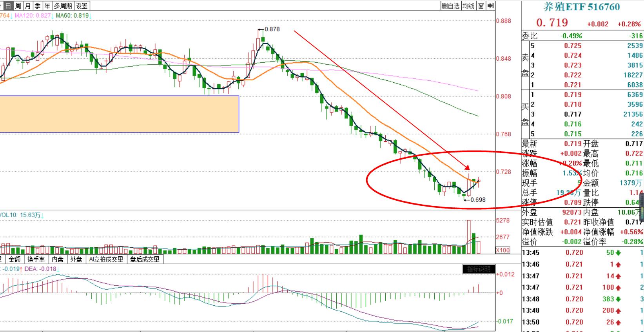Image resolution: width=644 pixels, height=332 pixels.
Task: Switch to the 盘后成交量 tab
Action: [145, 259]
